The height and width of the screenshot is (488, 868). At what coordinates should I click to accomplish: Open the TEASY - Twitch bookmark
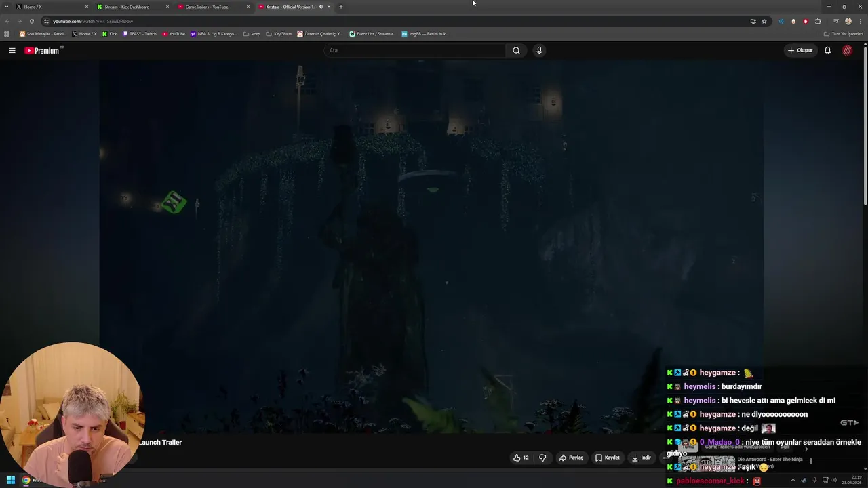[140, 33]
